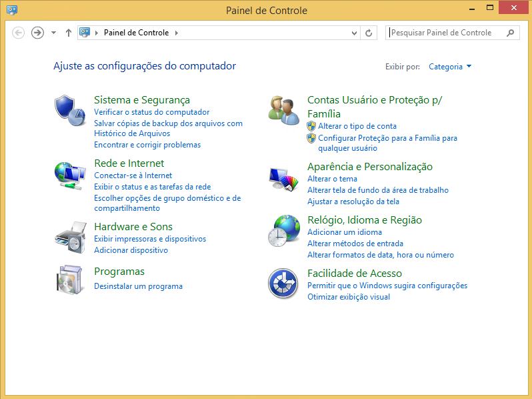
Task: Select Adicionar um idioma
Action: point(345,232)
